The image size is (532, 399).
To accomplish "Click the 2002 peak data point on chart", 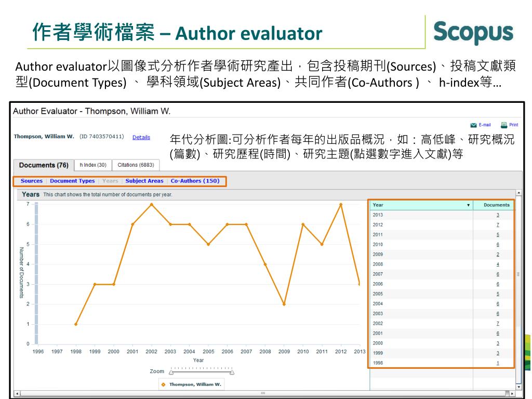I will click(151, 205).
